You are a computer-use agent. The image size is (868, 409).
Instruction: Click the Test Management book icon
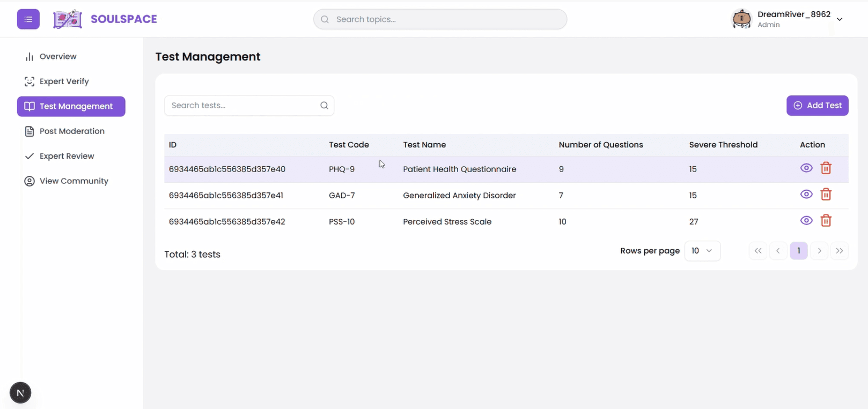click(x=30, y=106)
